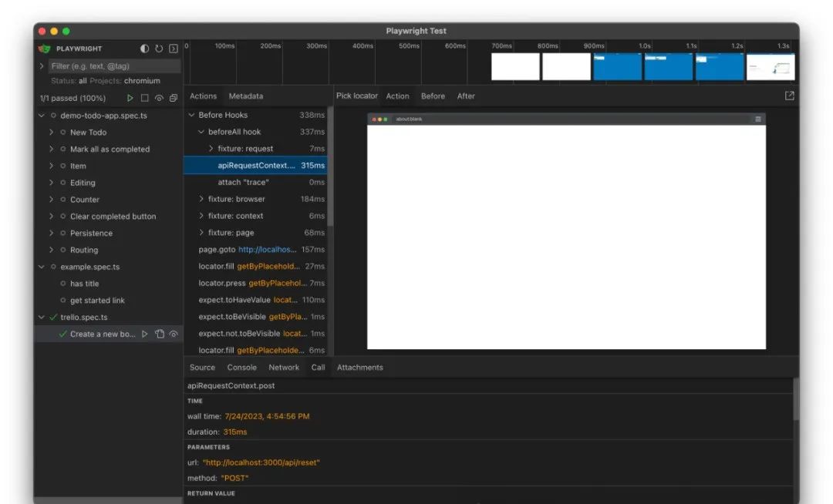Image resolution: width=833 pixels, height=504 pixels.
Task: Open snapshot in new window icon
Action: tap(790, 96)
